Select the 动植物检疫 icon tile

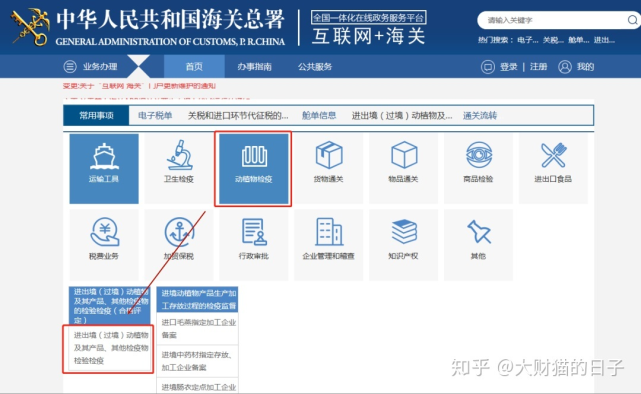253,168
